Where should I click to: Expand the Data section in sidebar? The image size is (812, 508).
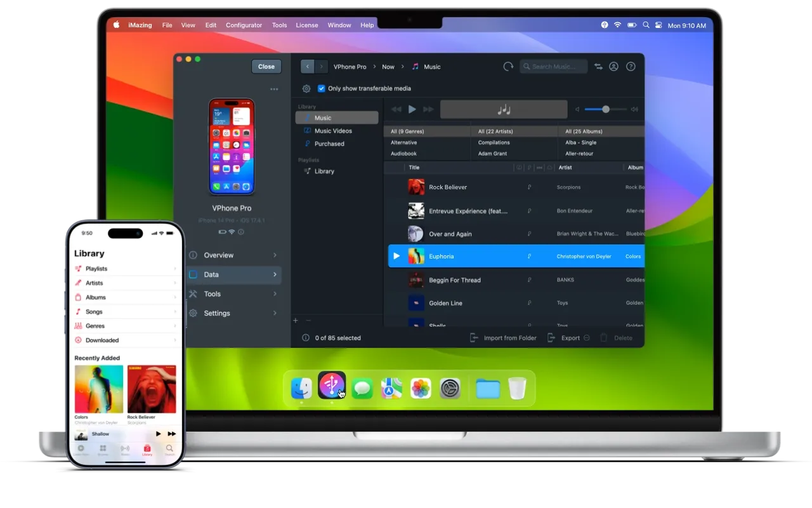click(x=234, y=274)
